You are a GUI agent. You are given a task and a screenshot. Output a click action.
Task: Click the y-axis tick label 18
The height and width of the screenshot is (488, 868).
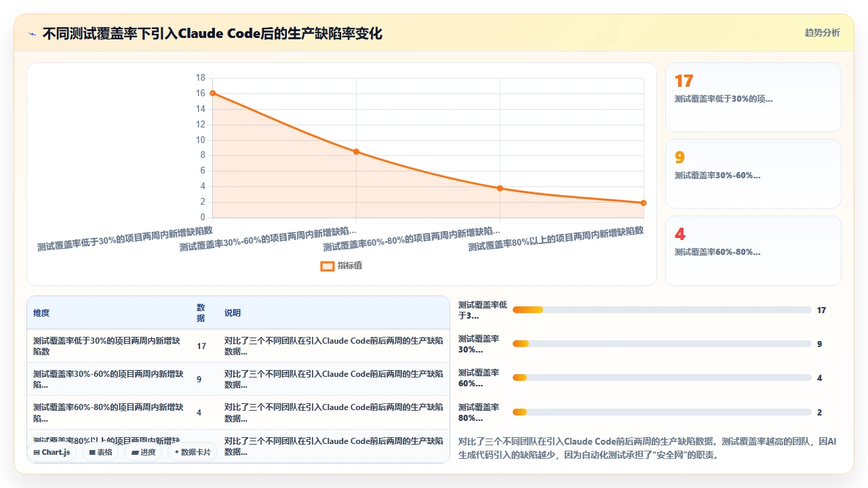click(x=200, y=78)
